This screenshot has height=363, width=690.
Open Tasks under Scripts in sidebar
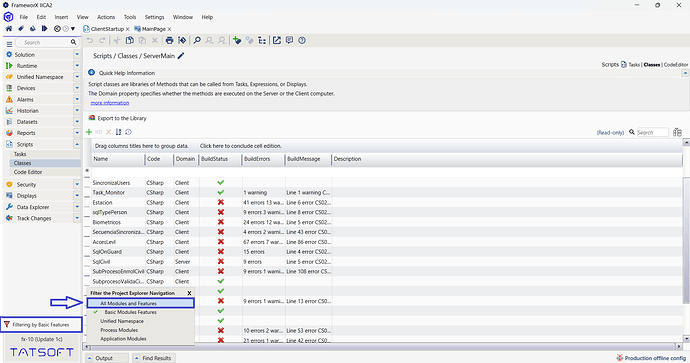(20, 154)
